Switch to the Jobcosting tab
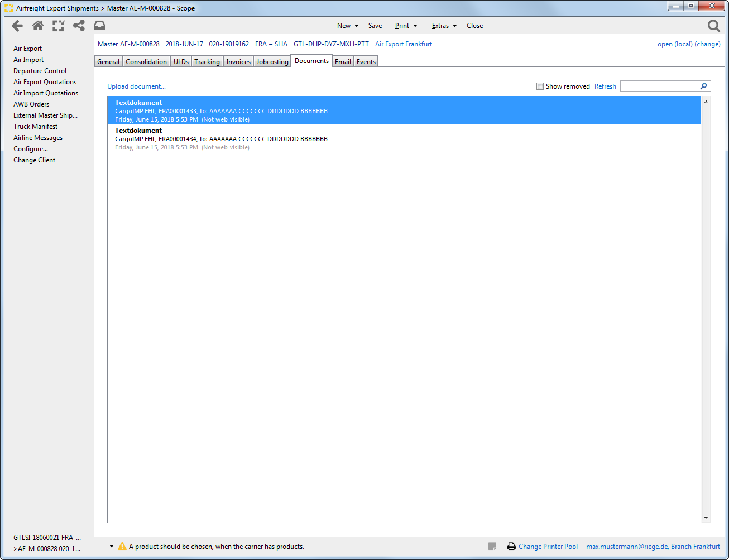Image resolution: width=729 pixels, height=560 pixels. point(272,62)
